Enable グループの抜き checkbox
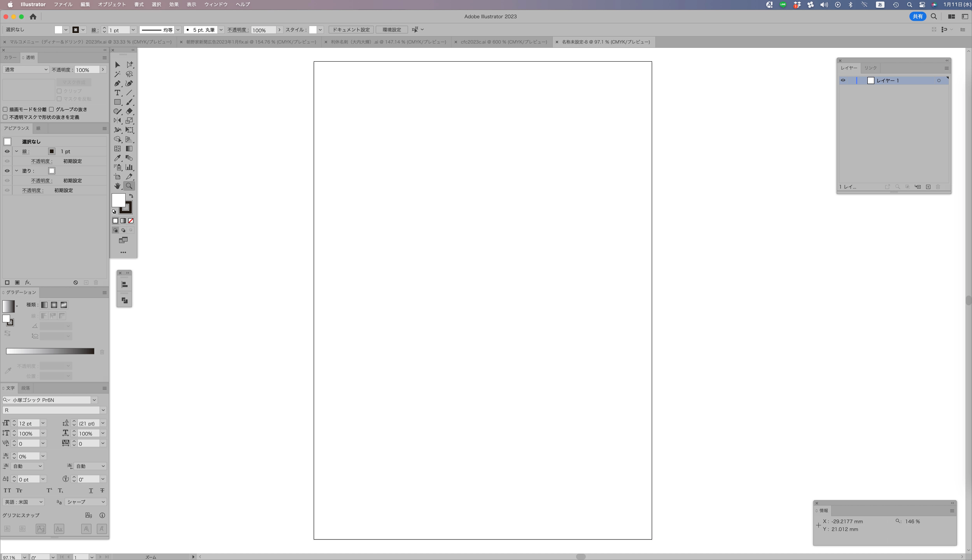This screenshot has height=560, width=972. [x=52, y=109]
